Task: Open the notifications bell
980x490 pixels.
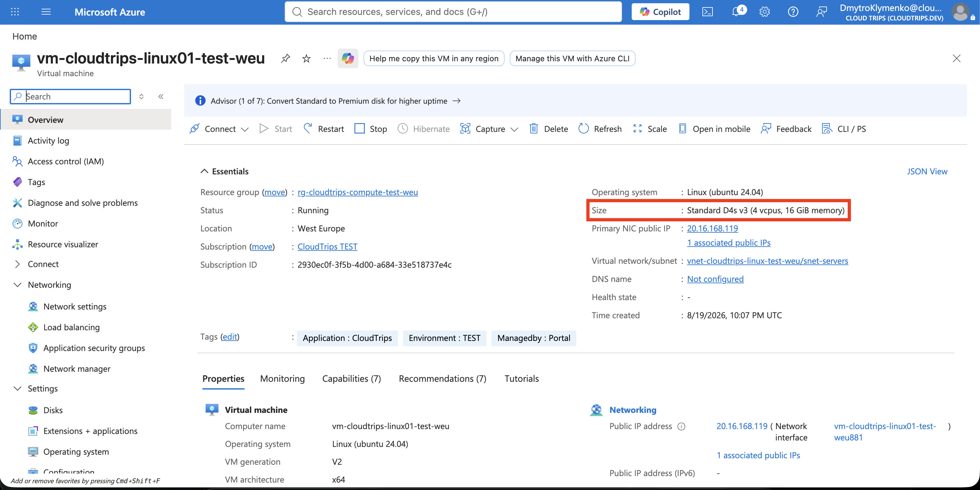Action: point(737,11)
